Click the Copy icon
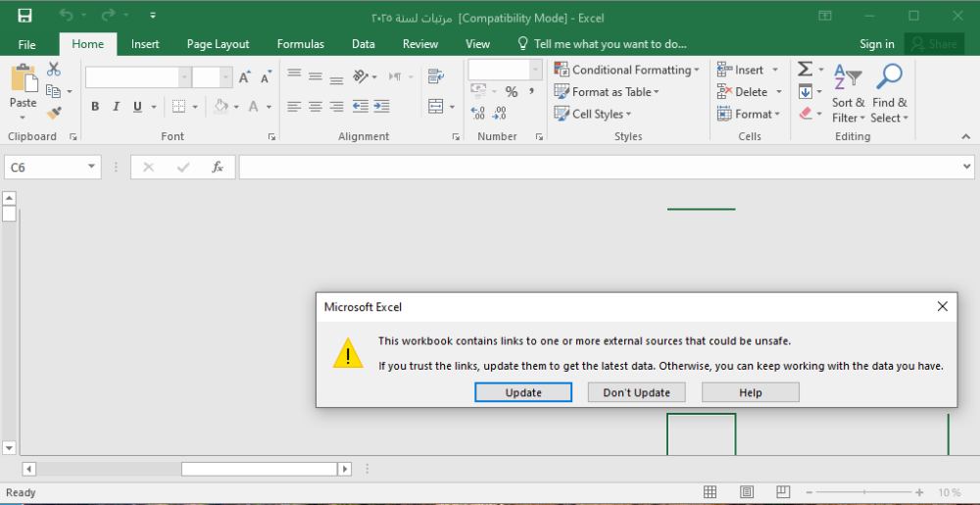The image size is (980, 505). pyautogui.click(x=54, y=91)
